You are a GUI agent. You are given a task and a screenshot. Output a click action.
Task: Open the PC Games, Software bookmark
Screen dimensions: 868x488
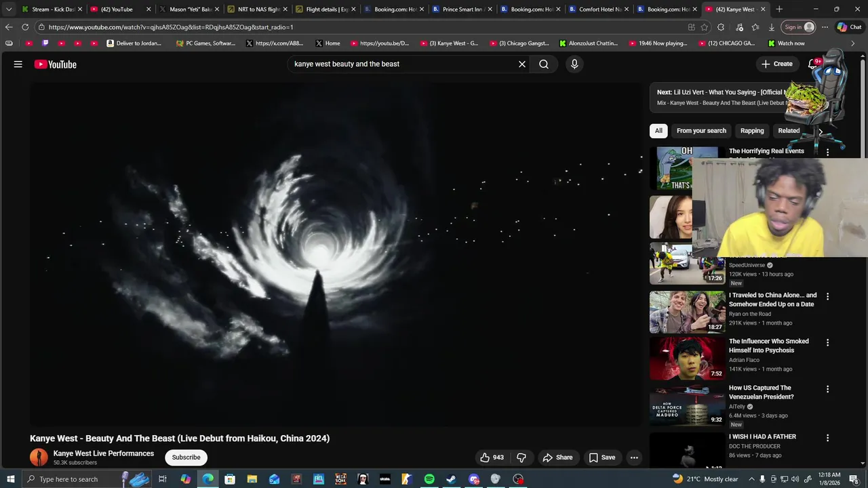[205, 43]
